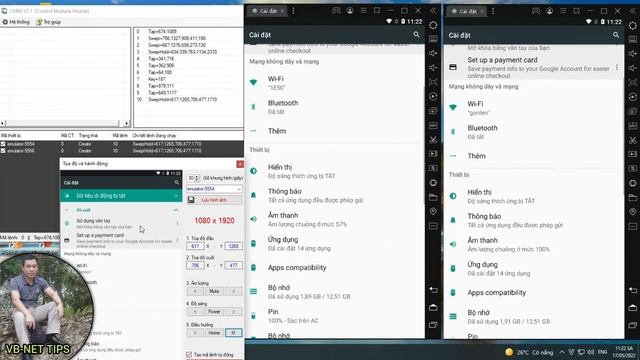Tap Android back arrow in left emulator sidebar
The height and width of the screenshot is (360, 640).
pos(433,290)
